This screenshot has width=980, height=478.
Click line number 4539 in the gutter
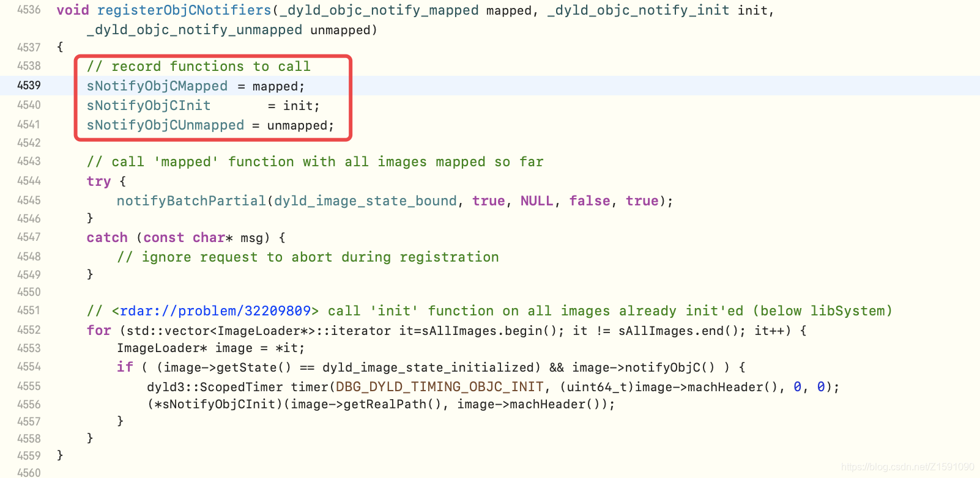tap(29, 86)
